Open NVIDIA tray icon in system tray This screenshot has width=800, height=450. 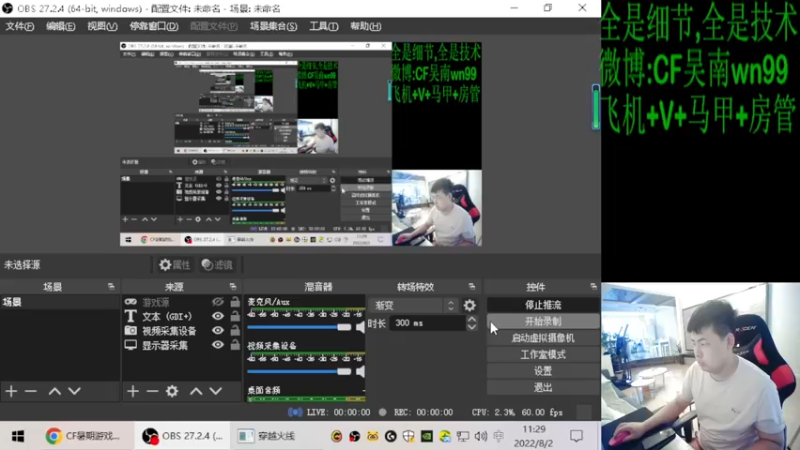point(427,436)
